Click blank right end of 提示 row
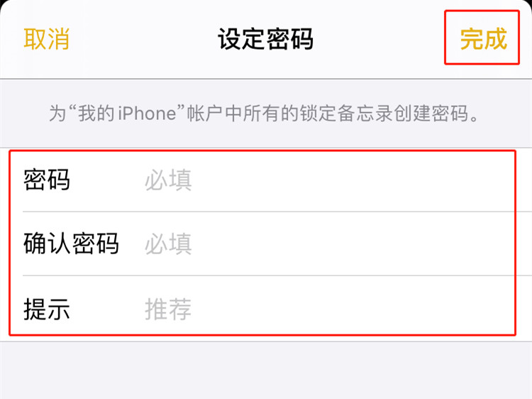Image resolution: width=532 pixels, height=399 pixels. [x=441, y=309]
